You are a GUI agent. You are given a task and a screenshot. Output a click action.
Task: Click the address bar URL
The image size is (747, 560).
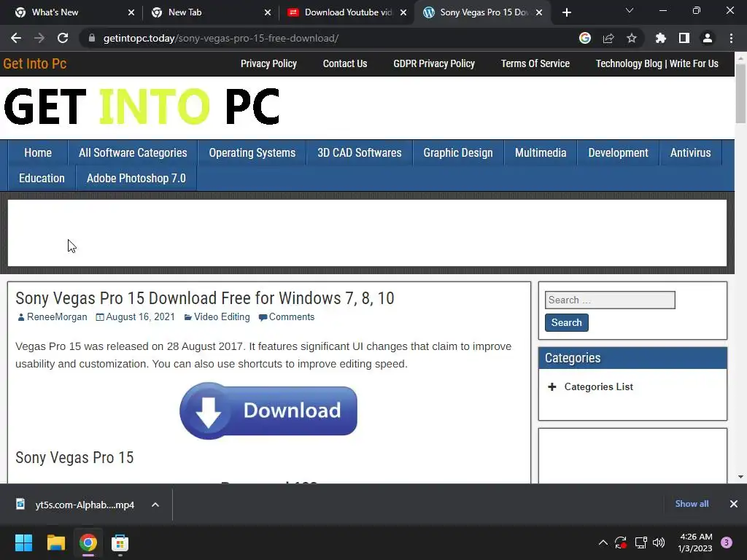click(x=220, y=38)
